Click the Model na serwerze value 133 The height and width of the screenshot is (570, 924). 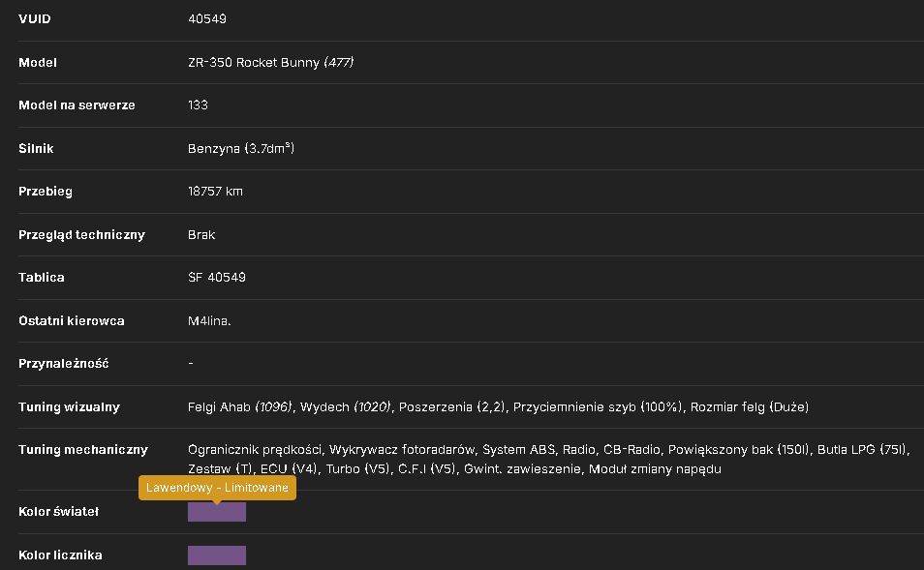coord(198,105)
